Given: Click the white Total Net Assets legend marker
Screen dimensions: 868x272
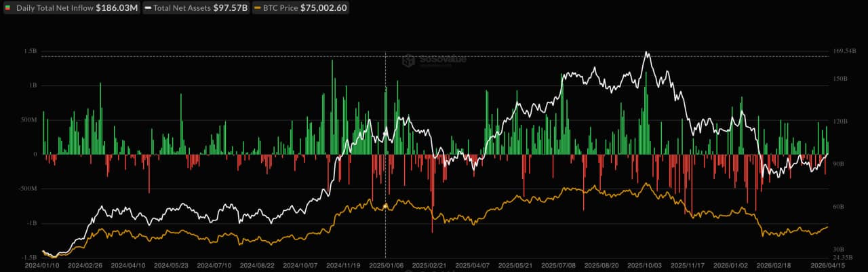Looking at the screenshot, I should [147, 8].
